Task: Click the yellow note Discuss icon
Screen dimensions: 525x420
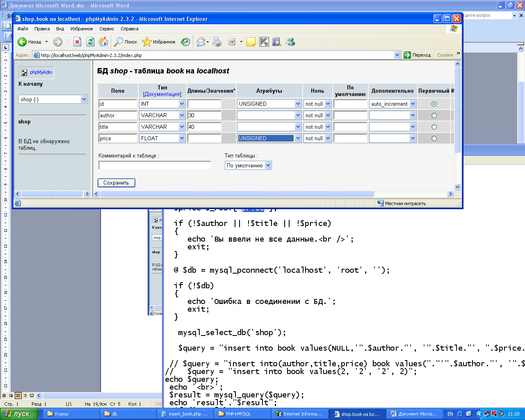Action: coord(251,42)
